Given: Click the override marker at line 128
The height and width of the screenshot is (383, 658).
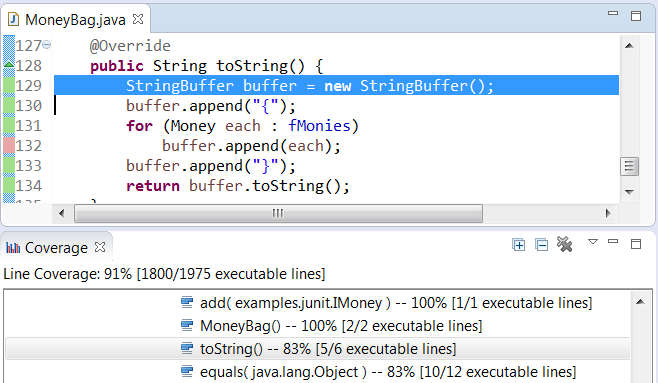Looking at the screenshot, I should pyautogui.click(x=9, y=65).
